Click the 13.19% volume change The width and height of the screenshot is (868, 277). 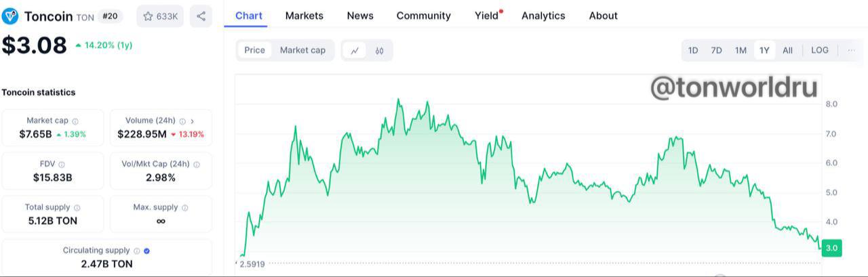pyautogui.click(x=188, y=135)
